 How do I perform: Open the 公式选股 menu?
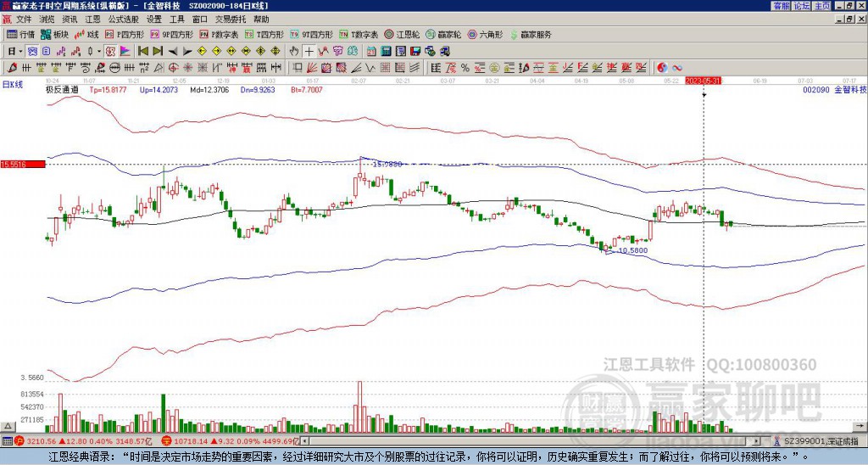click(x=124, y=20)
